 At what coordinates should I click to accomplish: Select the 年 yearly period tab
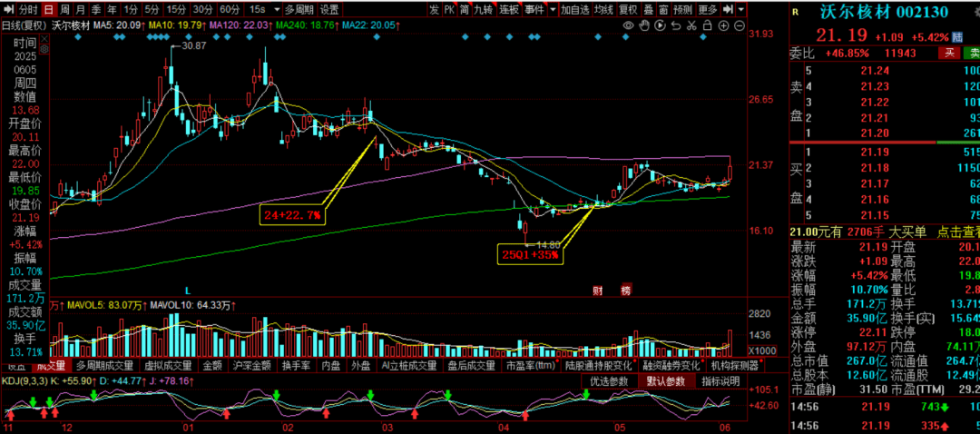click(112, 9)
